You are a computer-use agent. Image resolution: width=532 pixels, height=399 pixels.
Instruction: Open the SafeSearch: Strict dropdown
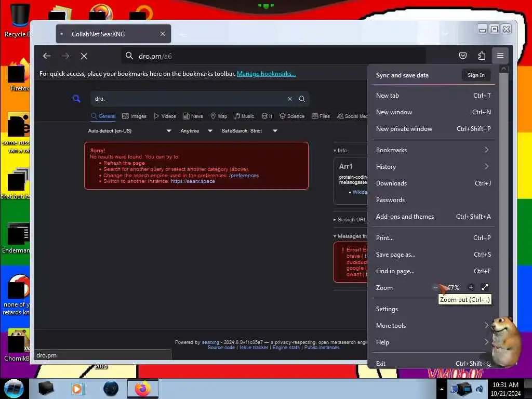pos(249,130)
